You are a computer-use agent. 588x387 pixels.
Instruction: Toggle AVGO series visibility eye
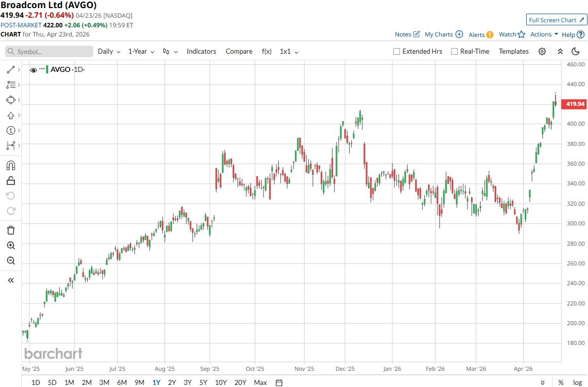(x=33, y=70)
